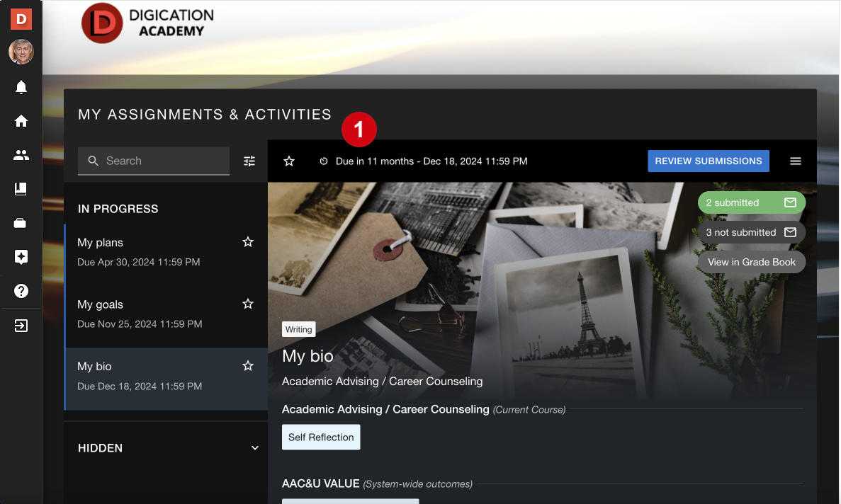Click Academic Advising / Career Counseling subtitle
The width and height of the screenshot is (841, 504).
pyautogui.click(x=383, y=382)
